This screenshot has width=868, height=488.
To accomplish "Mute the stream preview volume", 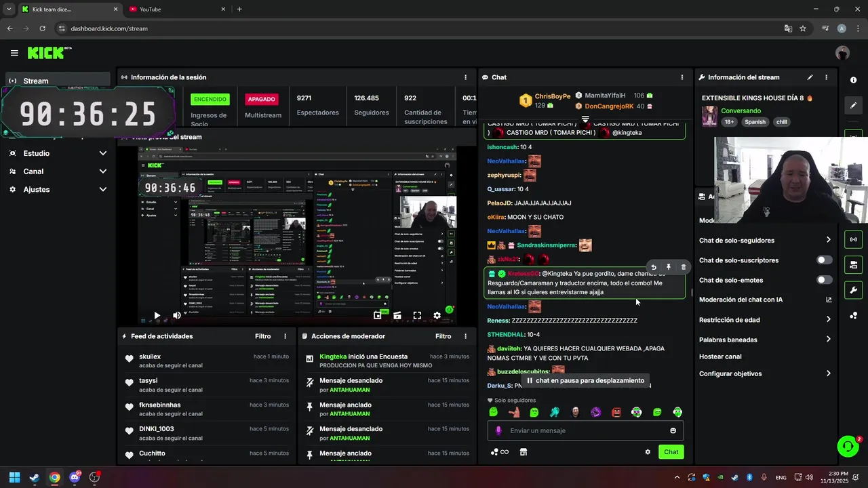I will 177,315.
